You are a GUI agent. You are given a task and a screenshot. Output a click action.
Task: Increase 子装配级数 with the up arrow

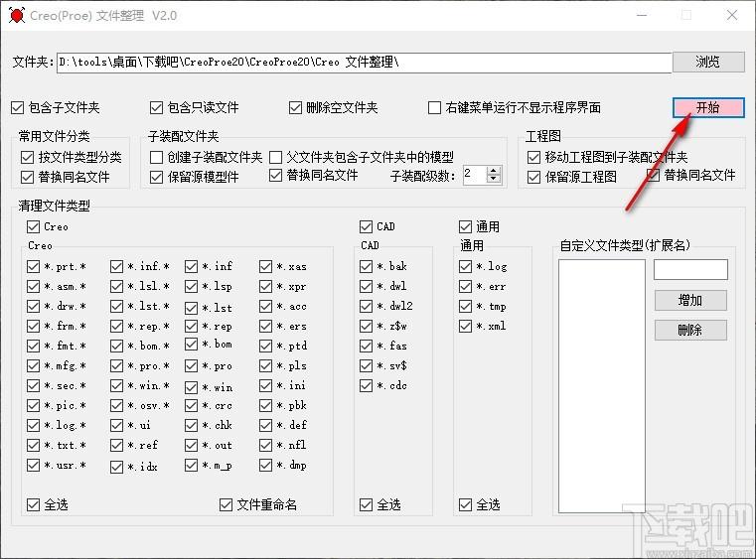coord(493,171)
